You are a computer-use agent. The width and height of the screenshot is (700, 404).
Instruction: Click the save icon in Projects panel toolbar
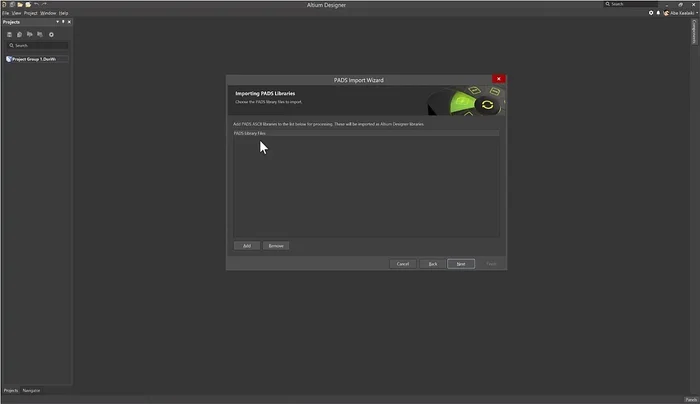tap(9, 33)
